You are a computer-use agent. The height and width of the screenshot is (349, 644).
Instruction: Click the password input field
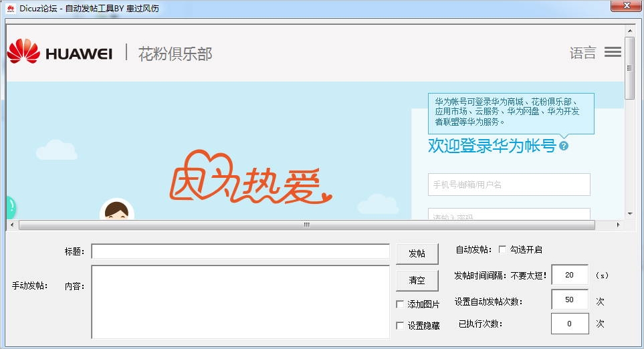[x=509, y=214]
